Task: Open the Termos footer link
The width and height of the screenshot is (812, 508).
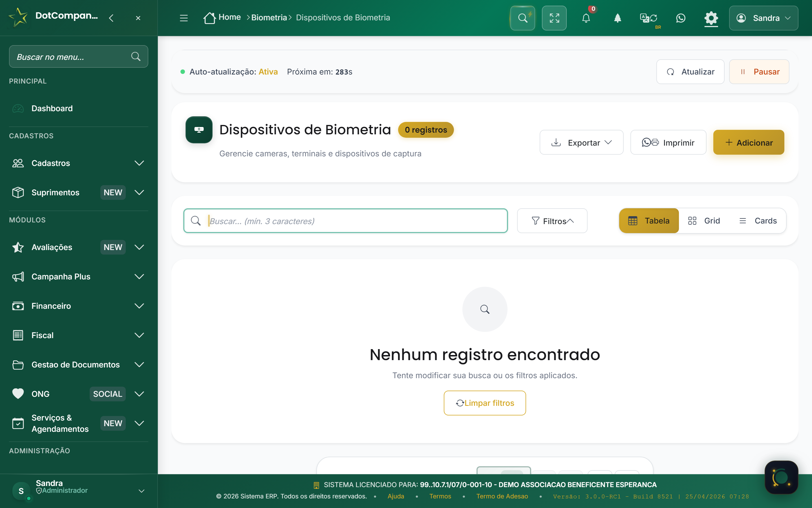Action: point(440,496)
